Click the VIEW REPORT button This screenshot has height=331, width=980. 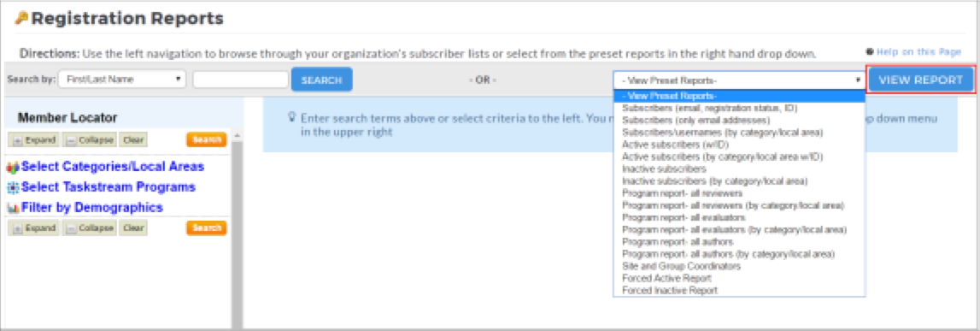tap(921, 80)
